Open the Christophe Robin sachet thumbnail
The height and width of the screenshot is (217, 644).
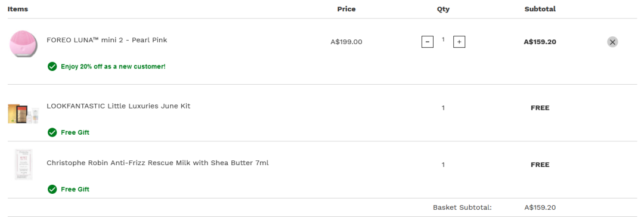point(23,165)
